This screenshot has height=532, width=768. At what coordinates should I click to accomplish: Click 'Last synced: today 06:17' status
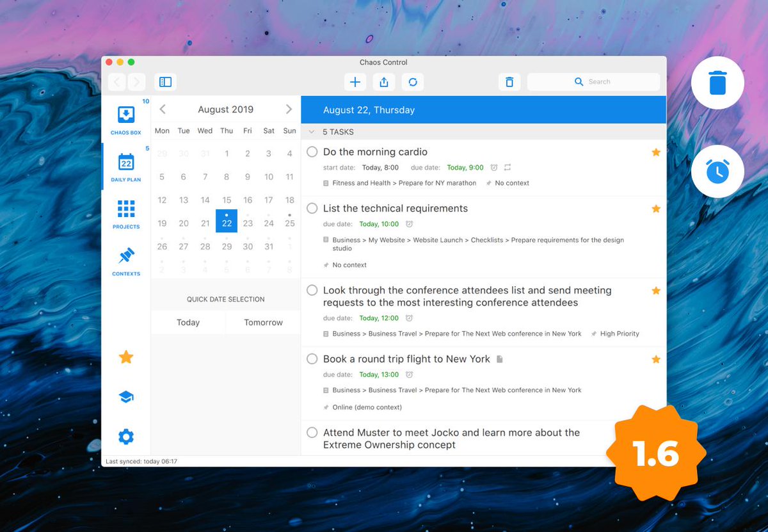click(141, 461)
